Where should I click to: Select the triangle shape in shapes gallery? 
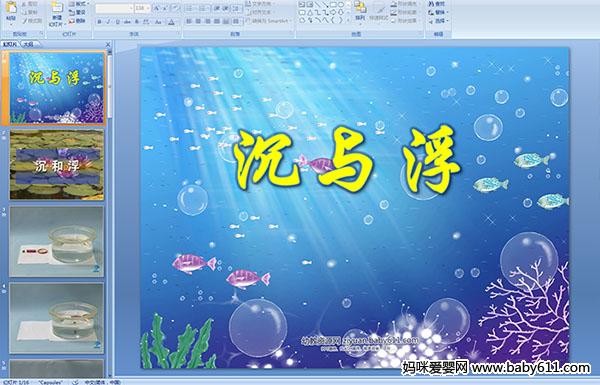tap(310, 12)
